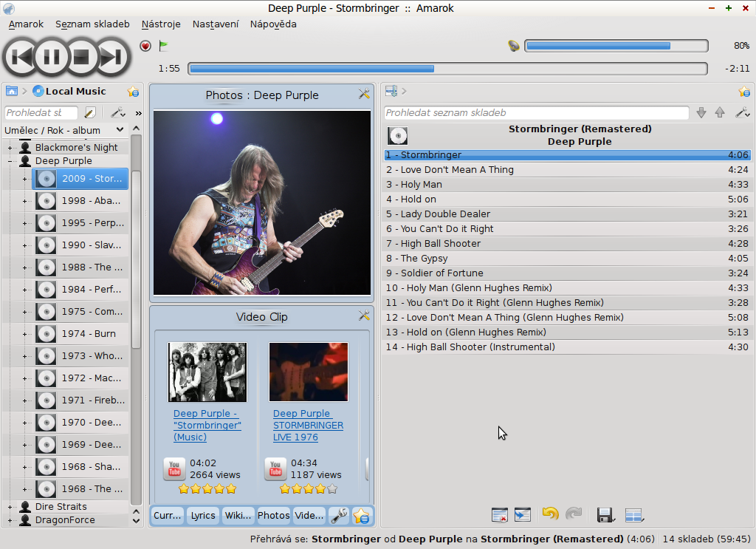Screen dimensions: 756x549
Task: Switch to the Wiki... applet tab
Action: [238, 516]
